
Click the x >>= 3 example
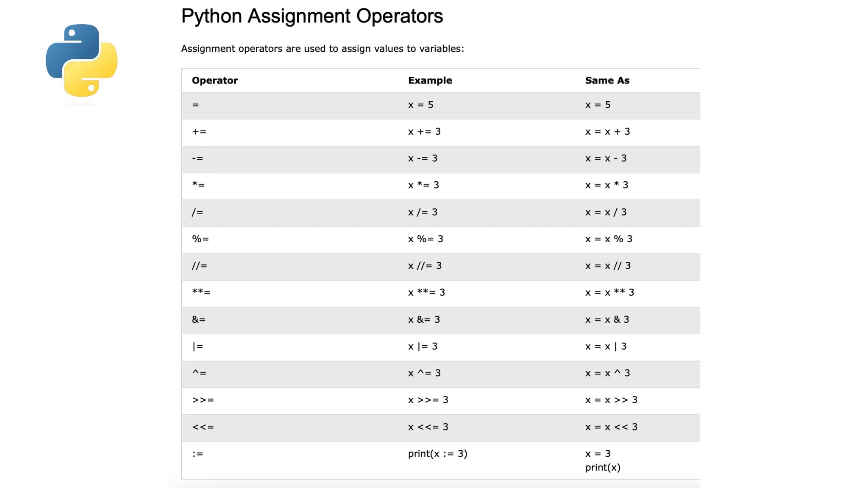428,400
